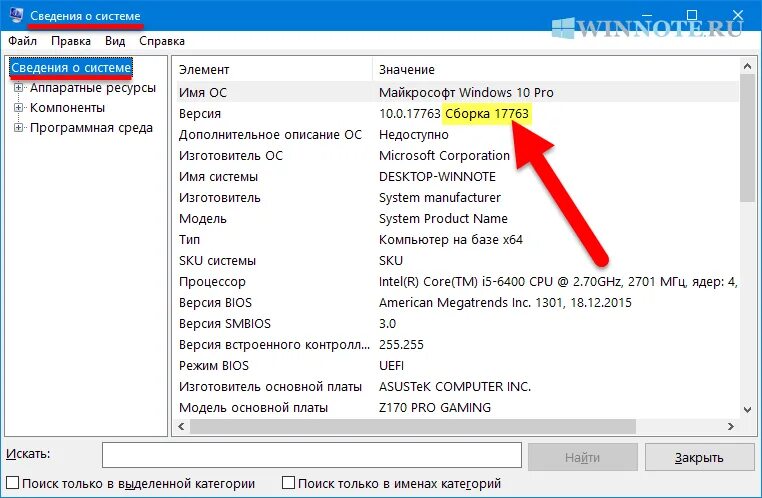
Task: Click the value 10.0.17763 Сборка 17763
Action: tap(453, 114)
